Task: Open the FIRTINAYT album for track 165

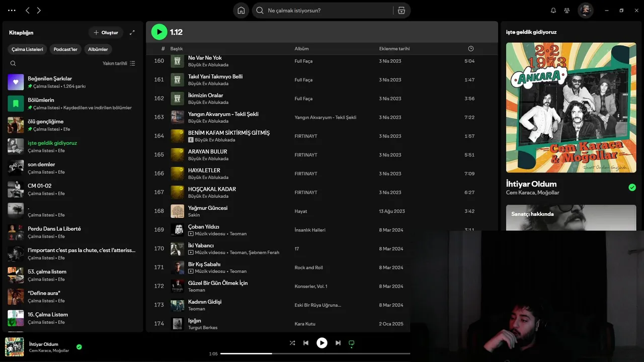Action: (306, 155)
